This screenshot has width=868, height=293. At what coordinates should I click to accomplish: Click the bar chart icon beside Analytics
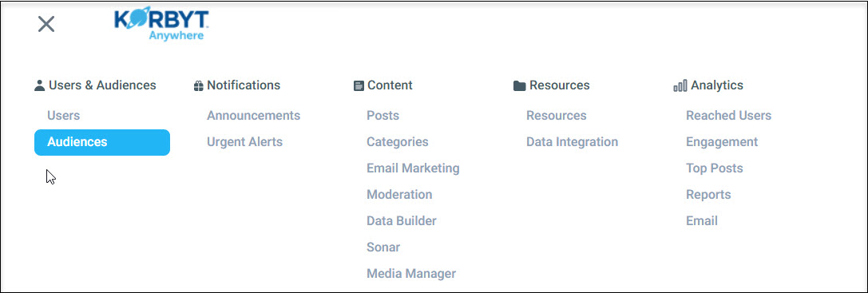coord(680,86)
